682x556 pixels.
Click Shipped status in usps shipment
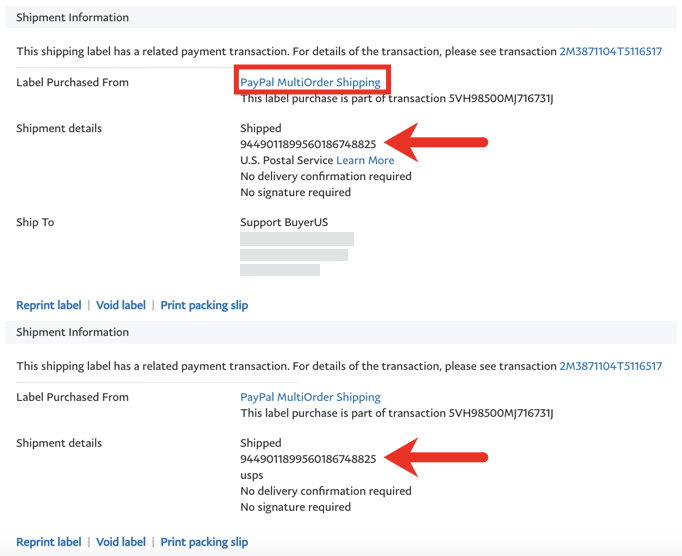coord(261,443)
